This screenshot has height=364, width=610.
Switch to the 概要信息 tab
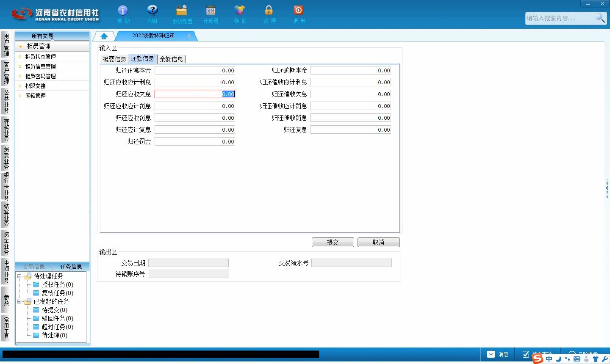(114, 59)
